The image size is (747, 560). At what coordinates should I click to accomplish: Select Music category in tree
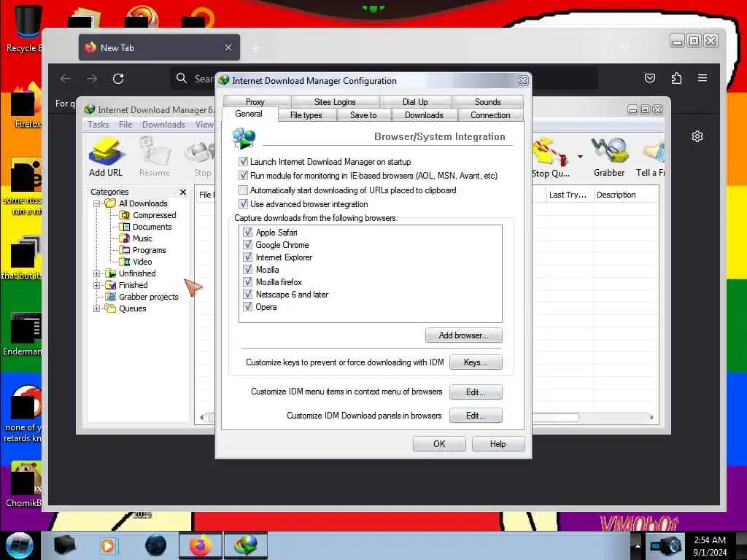[x=142, y=238]
